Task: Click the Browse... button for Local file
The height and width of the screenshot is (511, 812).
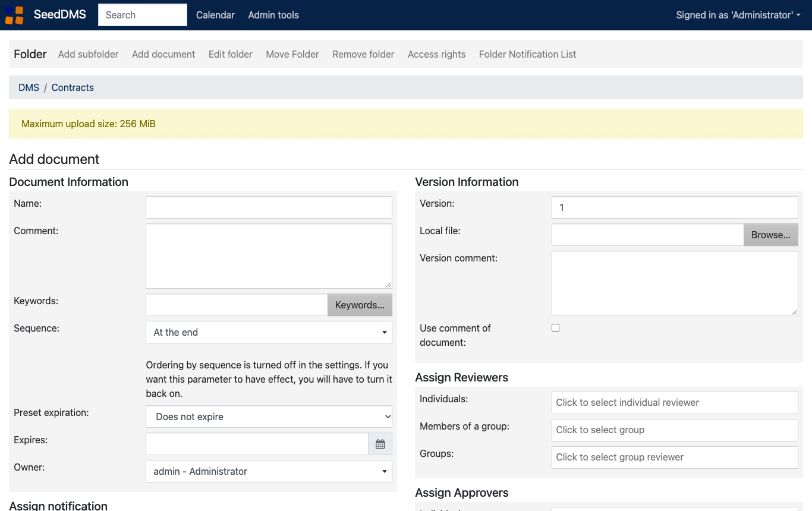Action: 771,235
